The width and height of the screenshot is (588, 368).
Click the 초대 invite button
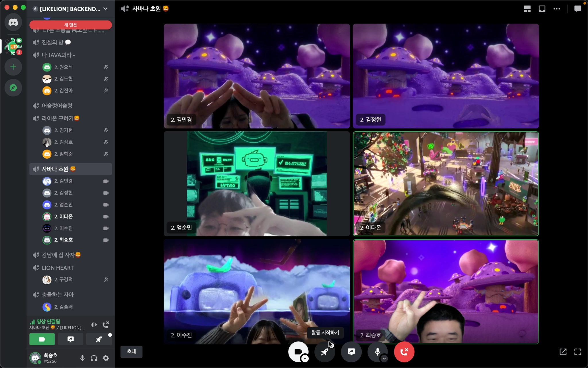(x=131, y=351)
